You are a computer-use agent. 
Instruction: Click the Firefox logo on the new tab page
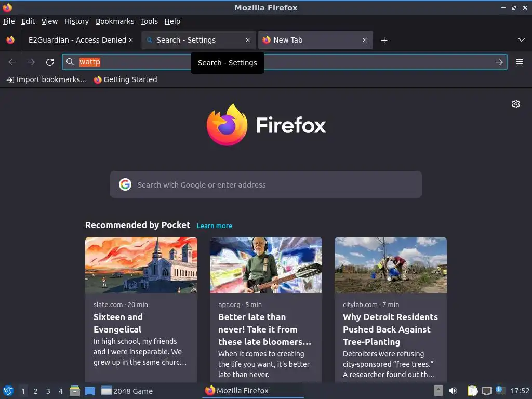coord(266,125)
